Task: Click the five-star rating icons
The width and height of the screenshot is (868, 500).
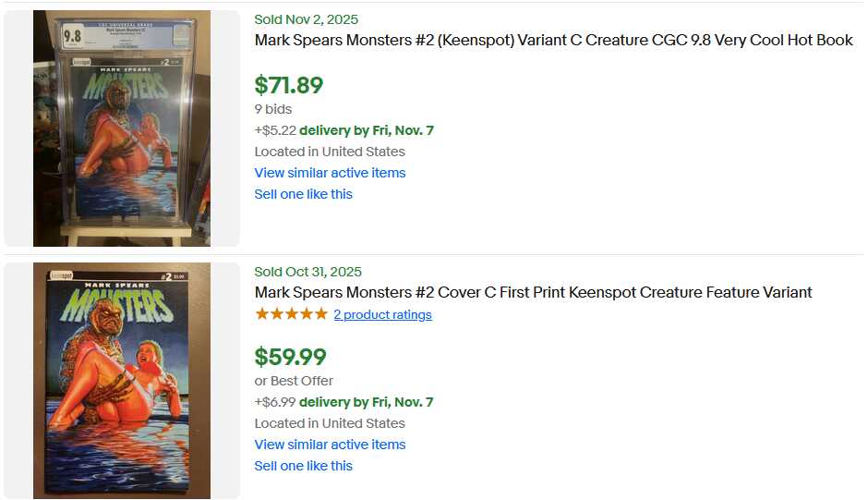Action: pyautogui.click(x=291, y=314)
